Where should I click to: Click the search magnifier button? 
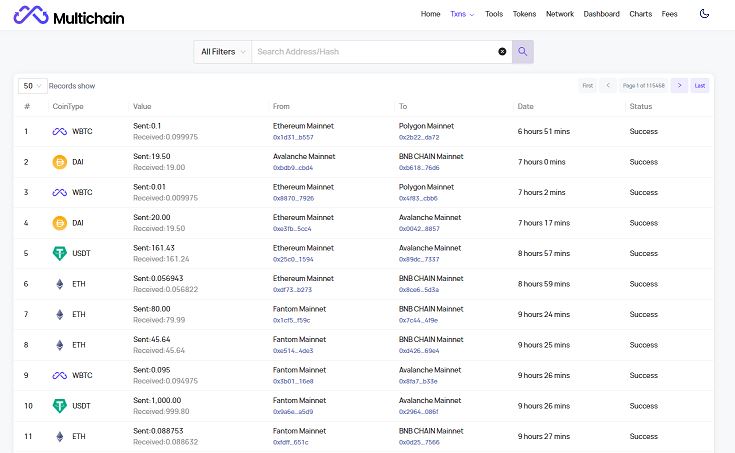(x=523, y=52)
